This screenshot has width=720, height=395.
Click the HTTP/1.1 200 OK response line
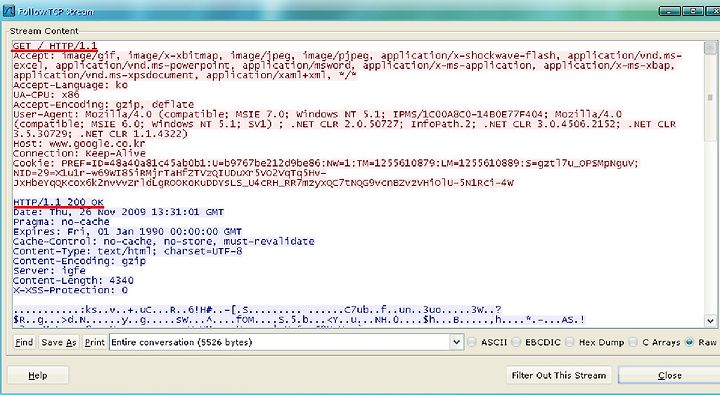[58, 202]
